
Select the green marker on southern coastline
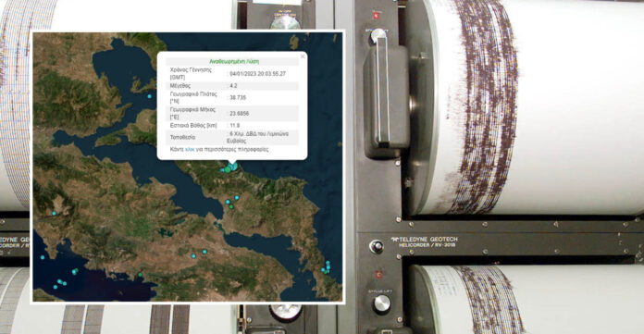coord(140,275)
